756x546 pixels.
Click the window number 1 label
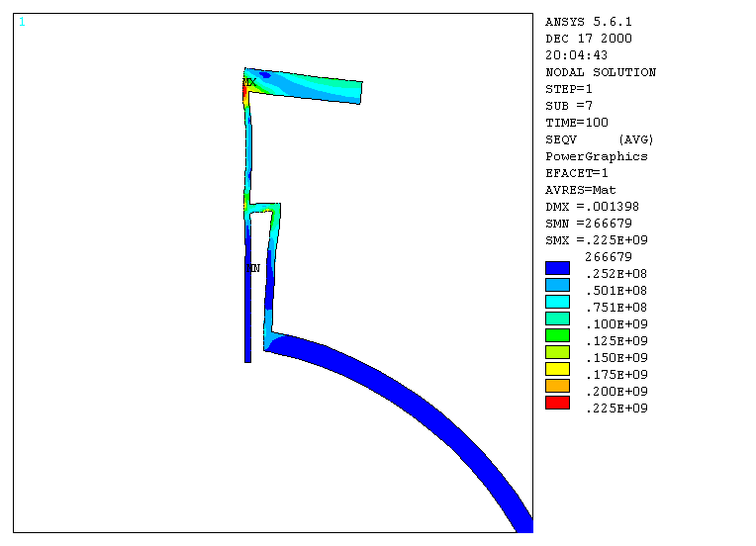(22, 22)
